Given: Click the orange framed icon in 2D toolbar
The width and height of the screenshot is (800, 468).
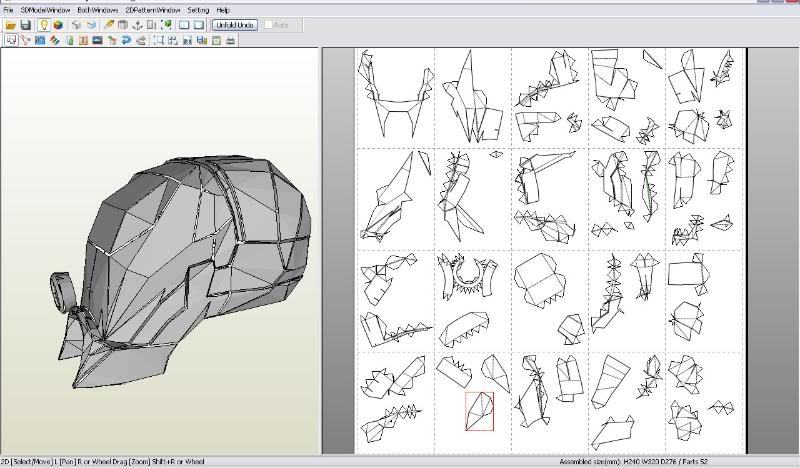Looking at the screenshot, I should tap(83, 40).
